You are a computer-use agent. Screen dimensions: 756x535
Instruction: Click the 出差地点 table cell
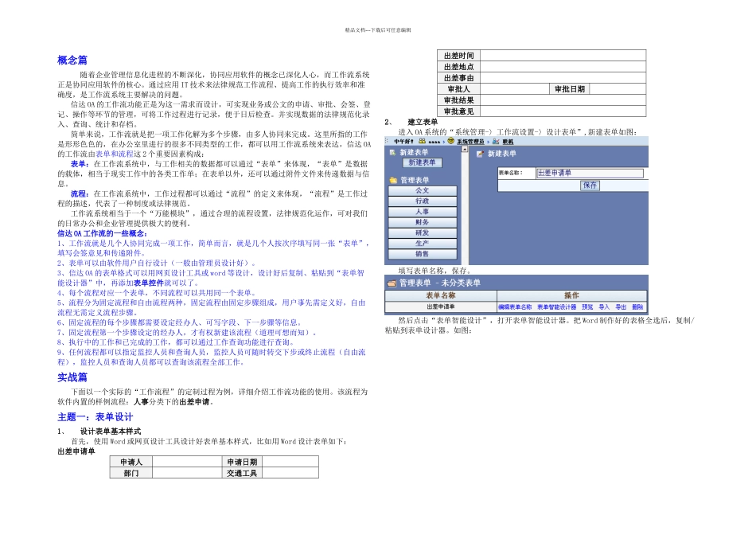458,67
